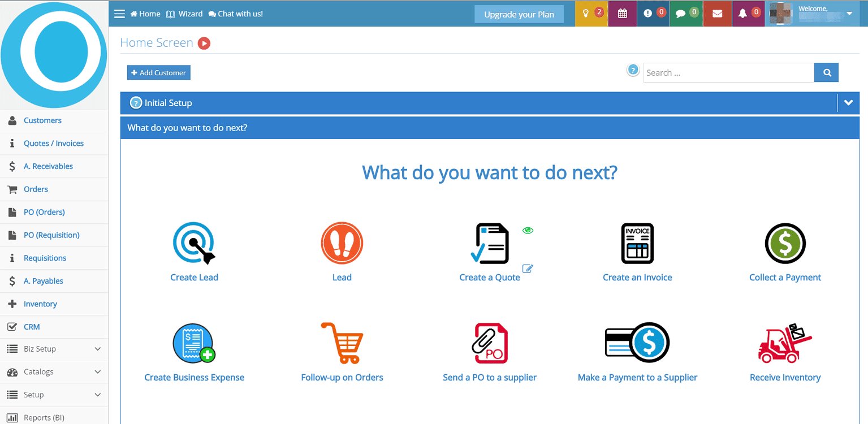Open the Follow-up on Orders cart icon
The image size is (868, 424).
tap(342, 343)
